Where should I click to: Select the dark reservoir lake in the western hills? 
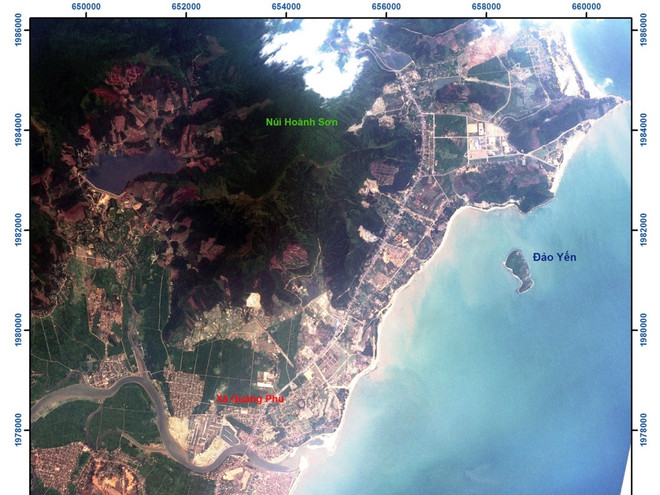point(132,168)
